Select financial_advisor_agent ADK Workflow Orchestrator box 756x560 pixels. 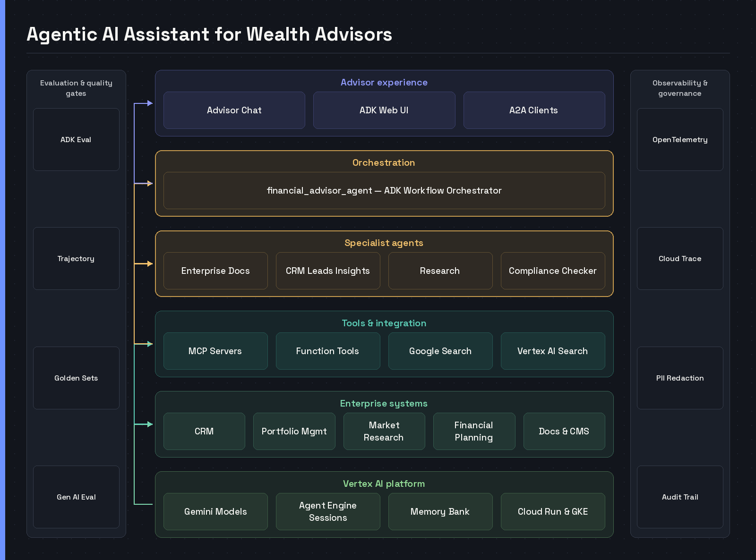pos(384,190)
